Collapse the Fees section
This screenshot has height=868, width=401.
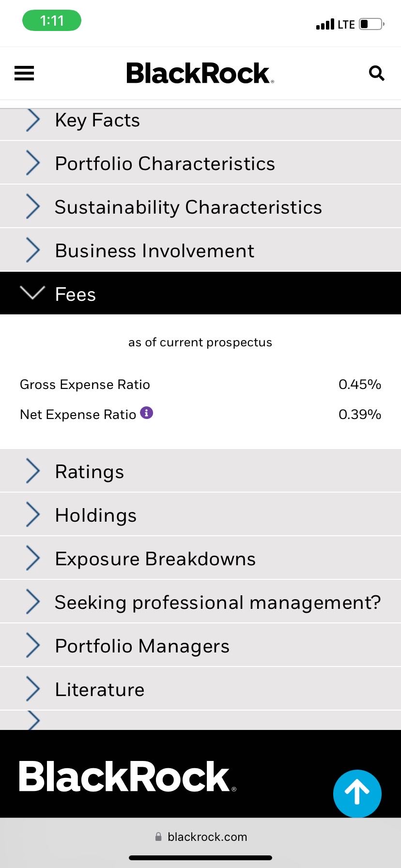(200, 293)
